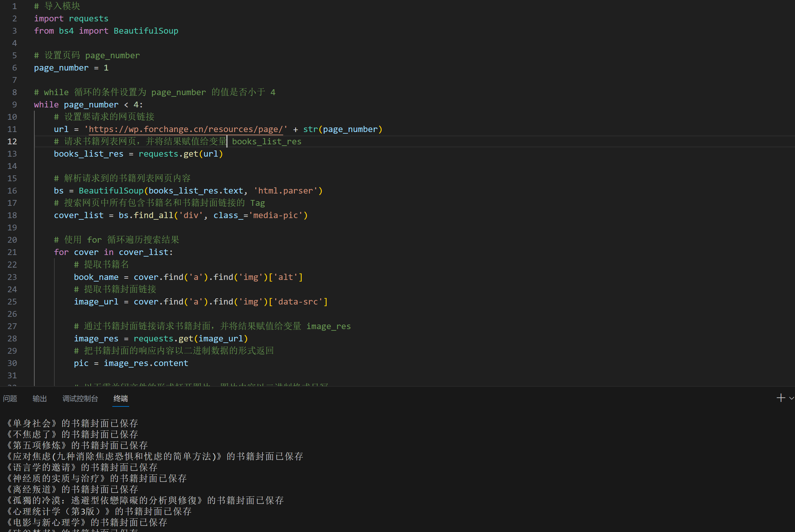Image resolution: width=795 pixels, height=532 pixels.
Task: Open the forchange.cn URL link on line 11
Action: (185, 129)
